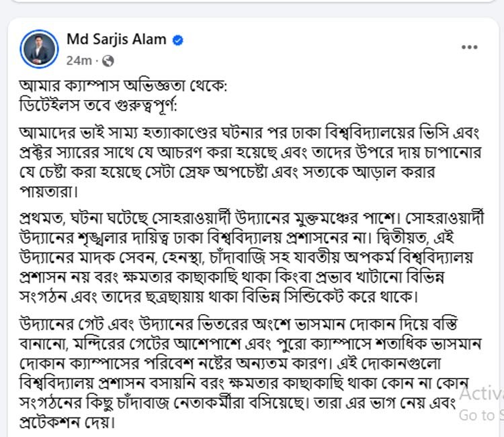Click the word 'দ্বিতীয়ত,' in the third paragraph
Screen dimensions: 504x437
coord(403,238)
